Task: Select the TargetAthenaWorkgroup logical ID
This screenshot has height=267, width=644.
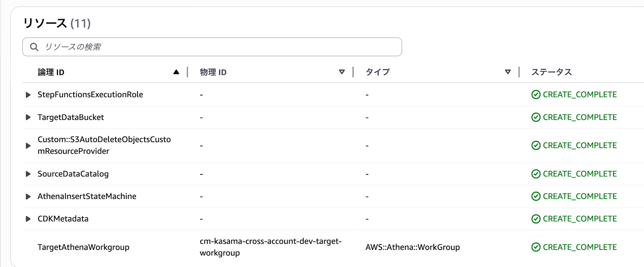Action: (83, 247)
